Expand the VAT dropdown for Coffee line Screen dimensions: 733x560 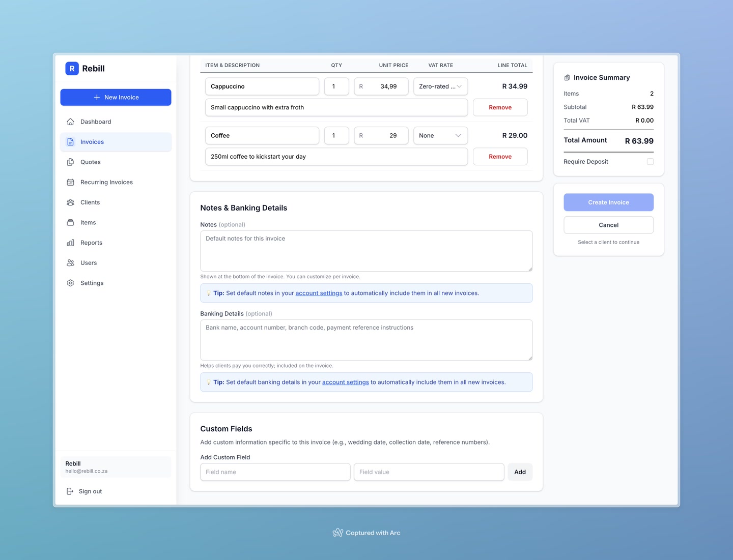[x=440, y=135]
